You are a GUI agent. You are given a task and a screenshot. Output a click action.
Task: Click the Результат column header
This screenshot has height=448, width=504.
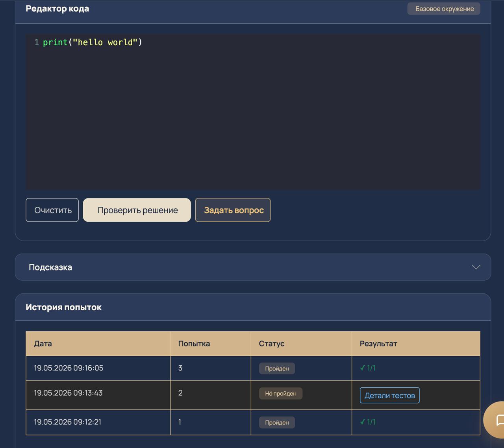pos(416,344)
